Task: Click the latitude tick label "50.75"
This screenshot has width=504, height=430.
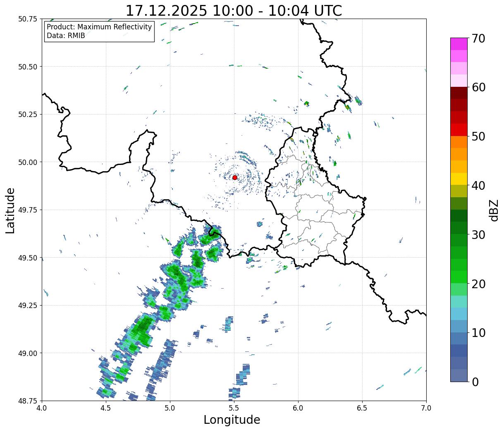Action: tap(28, 19)
